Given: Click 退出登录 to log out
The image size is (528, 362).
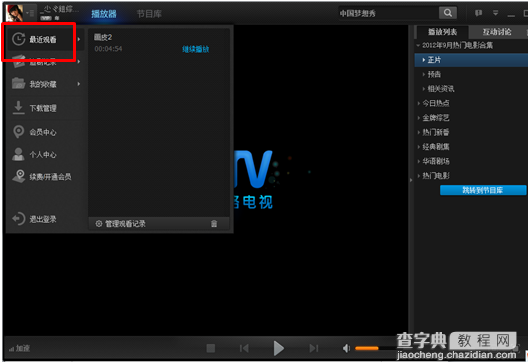Looking at the screenshot, I should tap(43, 219).
